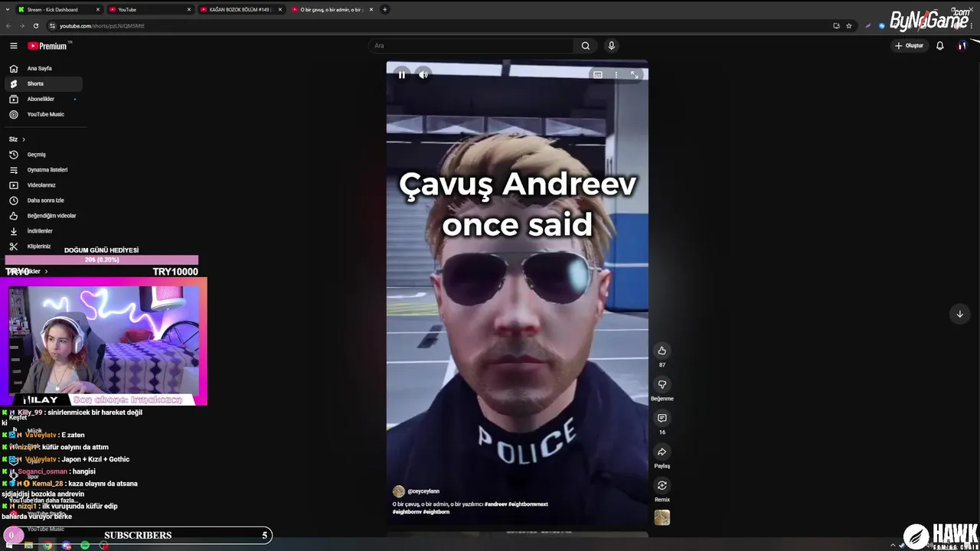Image resolution: width=980 pixels, height=551 pixels.
Task: Open Oynatma listeleri in the sidebar
Action: coord(43,170)
